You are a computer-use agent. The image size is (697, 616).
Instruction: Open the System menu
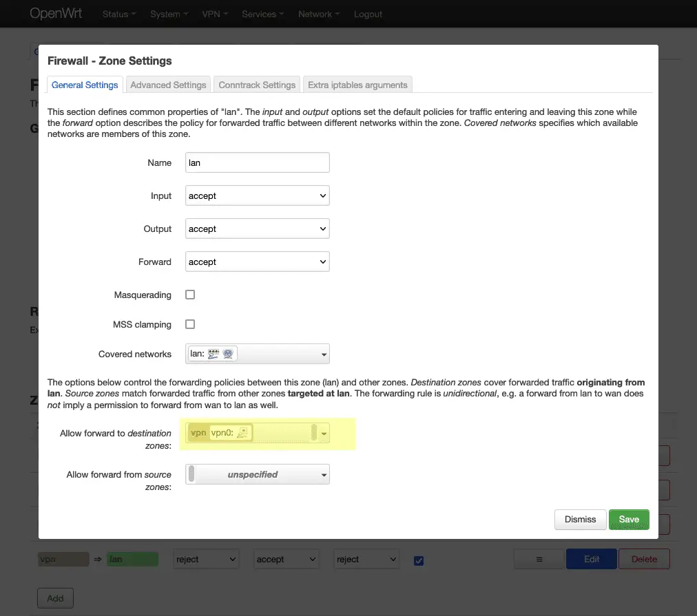click(x=169, y=14)
